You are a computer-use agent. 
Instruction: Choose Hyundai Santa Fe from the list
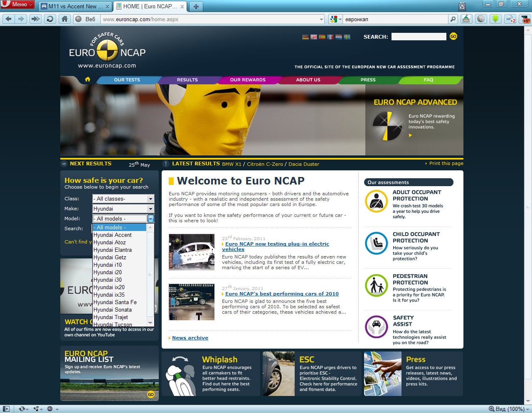point(115,302)
